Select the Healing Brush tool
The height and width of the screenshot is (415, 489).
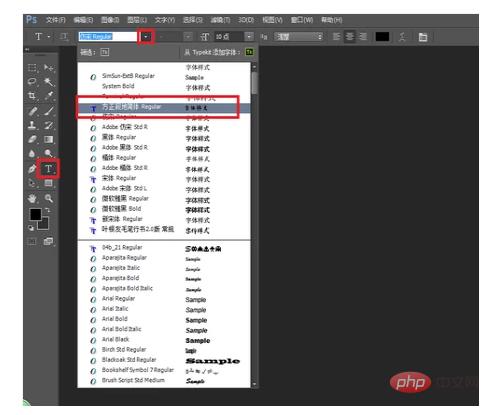coord(32,111)
